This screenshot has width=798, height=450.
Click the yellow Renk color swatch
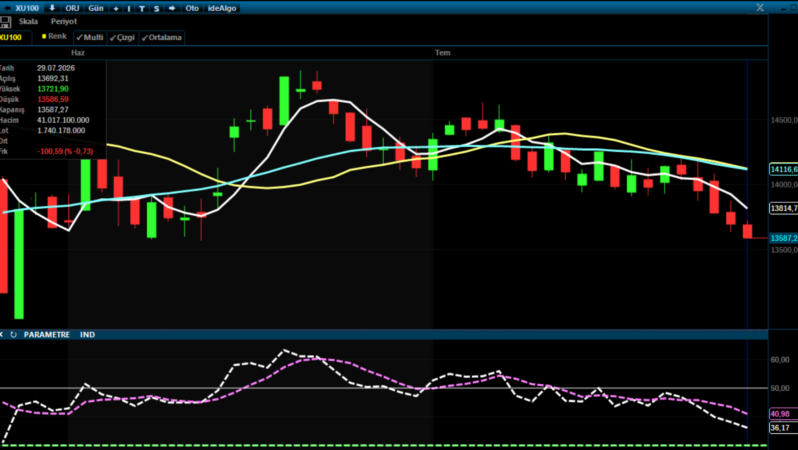pyautogui.click(x=44, y=36)
